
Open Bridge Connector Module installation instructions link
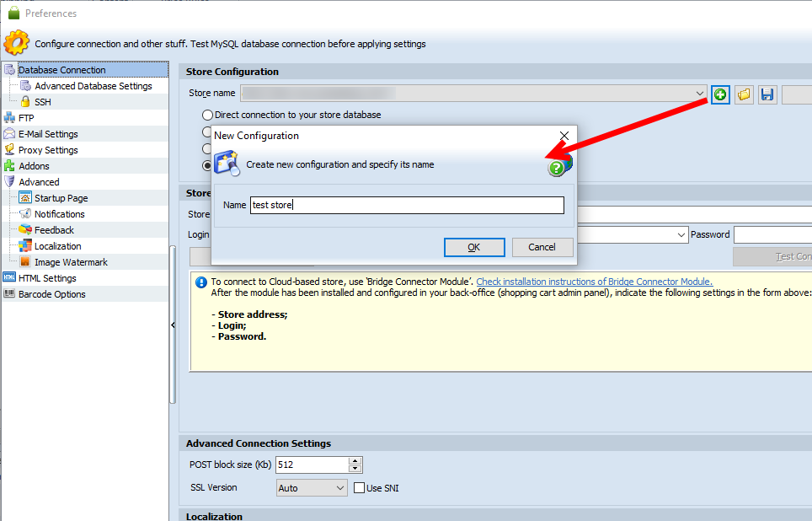point(594,282)
